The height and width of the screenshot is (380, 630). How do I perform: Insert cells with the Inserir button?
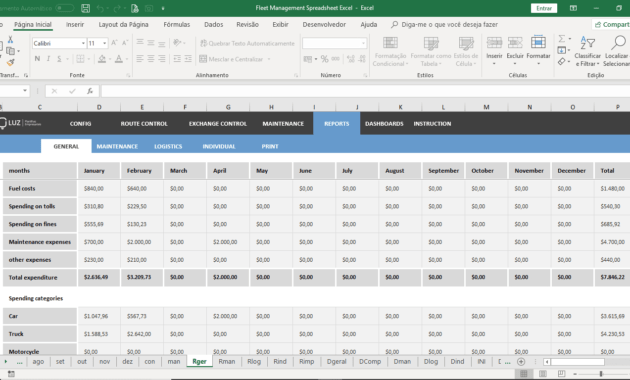tap(494, 50)
